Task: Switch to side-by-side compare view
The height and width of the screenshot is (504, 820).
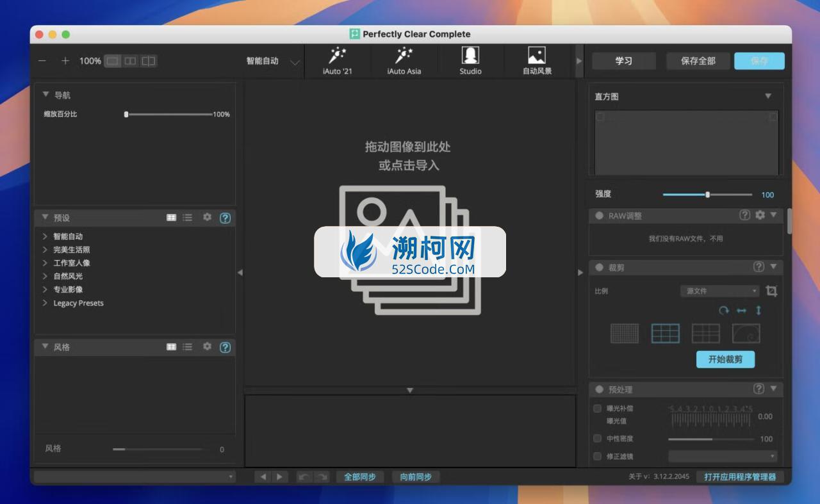Action: coord(131,61)
